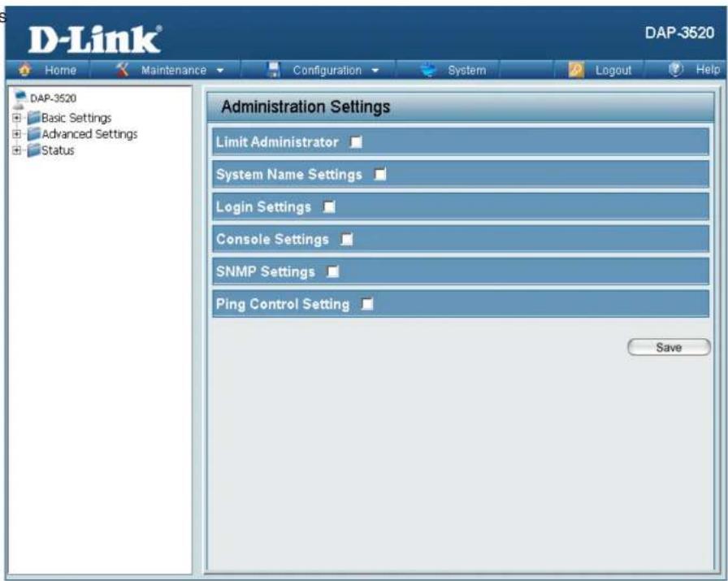The height and width of the screenshot is (581, 728).
Task: Click the Administration Settings heading
Action: point(305,106)
